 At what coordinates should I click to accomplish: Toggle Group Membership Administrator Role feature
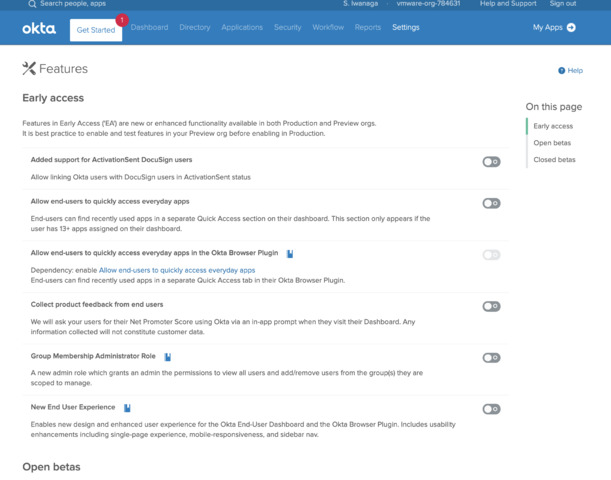pos(491,358)
